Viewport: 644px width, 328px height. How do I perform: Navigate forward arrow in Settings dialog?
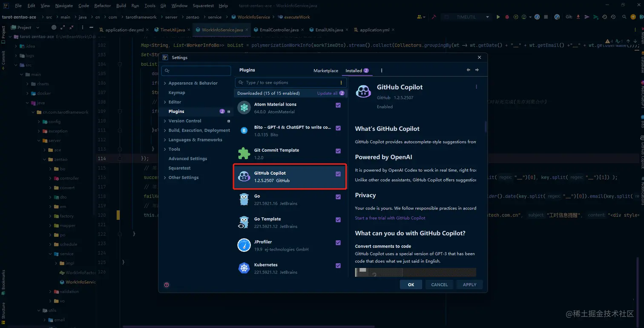[477, 70]
